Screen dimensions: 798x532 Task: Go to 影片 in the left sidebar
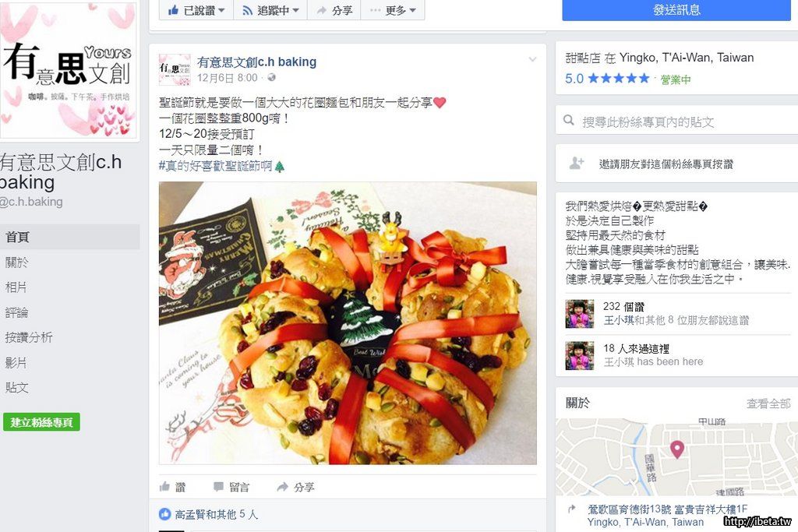[x=16, y=363]
